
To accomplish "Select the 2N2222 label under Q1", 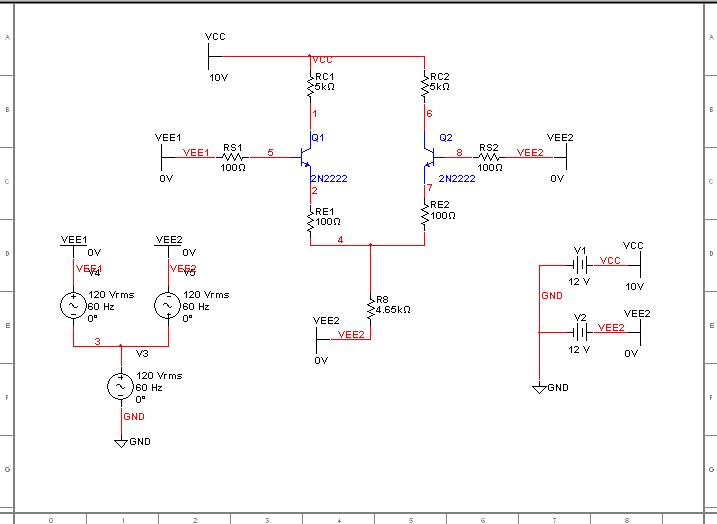I will (x=329, y=179).
